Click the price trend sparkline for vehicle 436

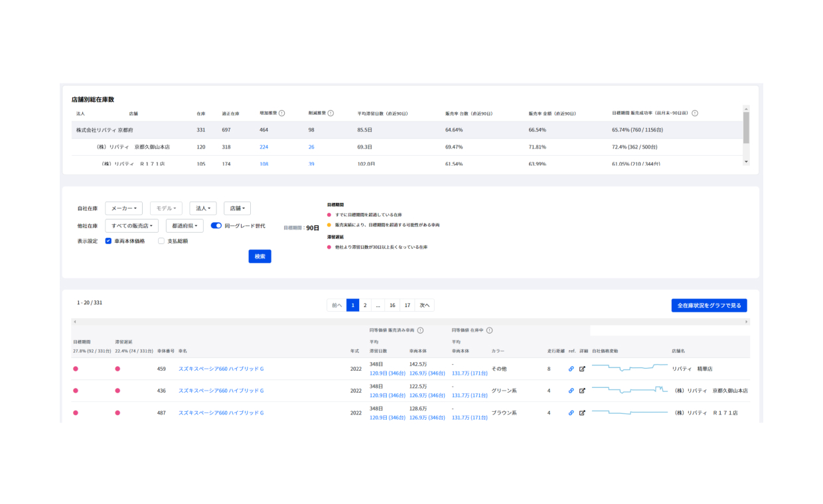(629, 390)
